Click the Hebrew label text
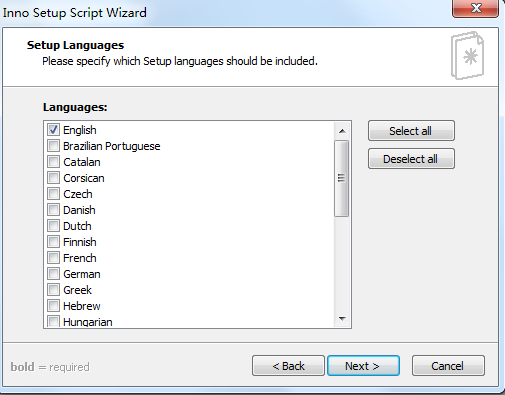Screen dimensions: 505x395 [82, 306]
